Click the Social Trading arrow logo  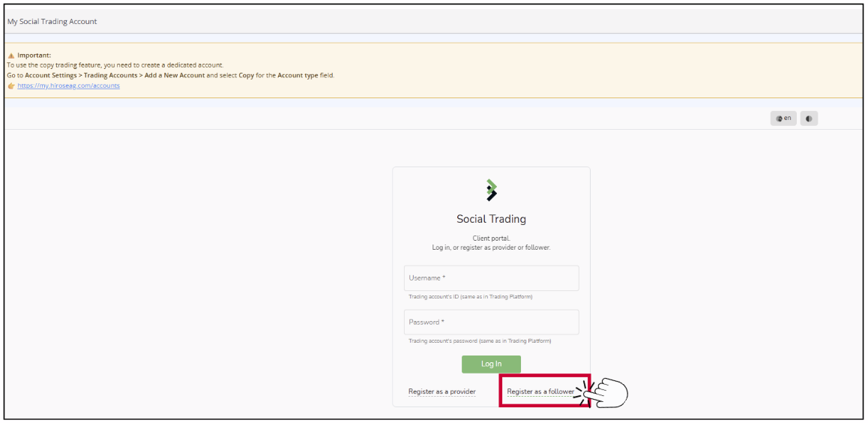click(491, 190)
